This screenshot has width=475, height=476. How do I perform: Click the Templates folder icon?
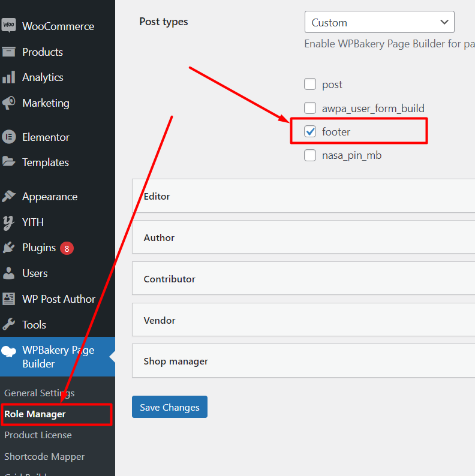[x=8, y=161]
